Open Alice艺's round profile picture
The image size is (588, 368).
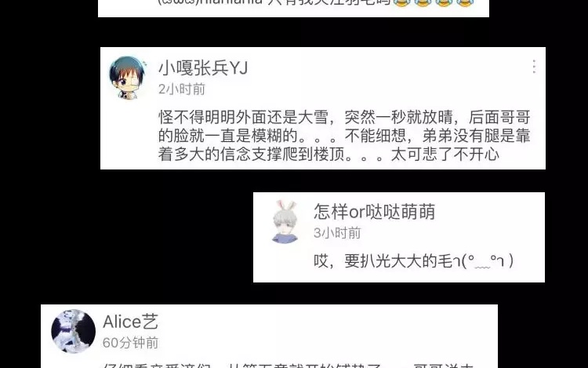tap(73, 331)
